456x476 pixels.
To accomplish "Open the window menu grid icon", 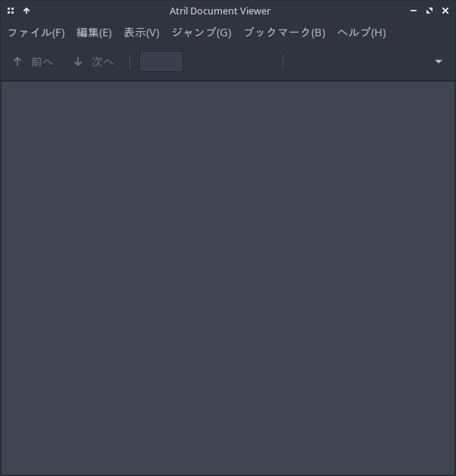I will pos(11,11).
